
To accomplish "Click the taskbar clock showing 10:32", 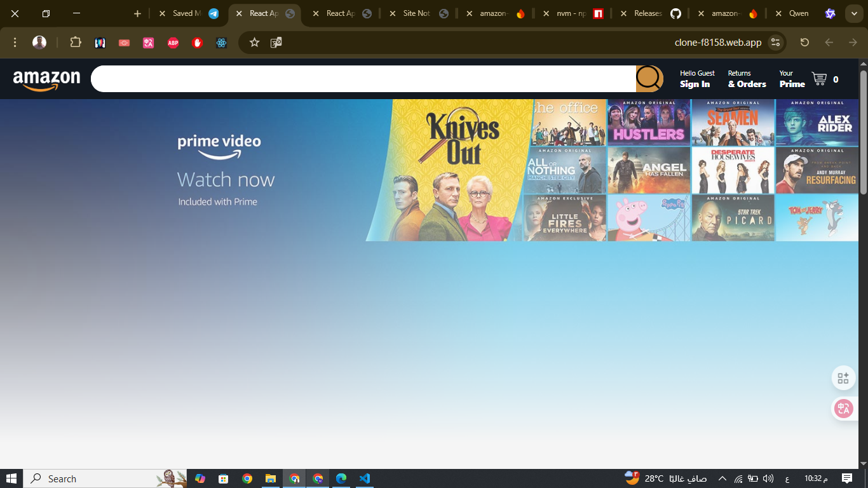I will [x=817, y=478].
